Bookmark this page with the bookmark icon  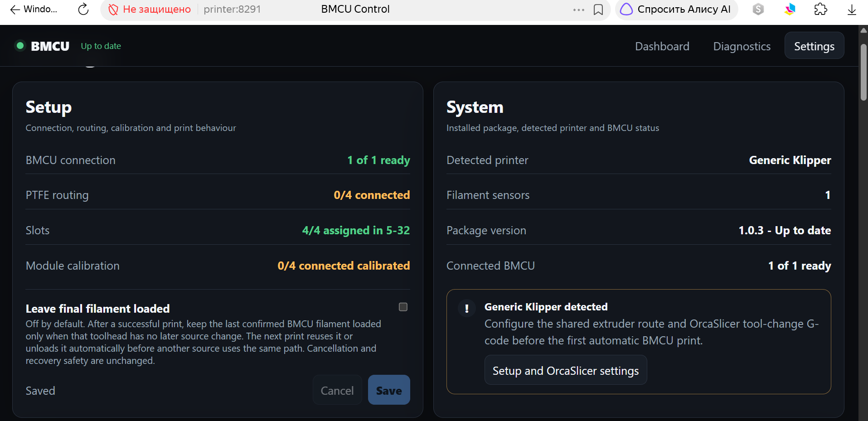point(598,10)
